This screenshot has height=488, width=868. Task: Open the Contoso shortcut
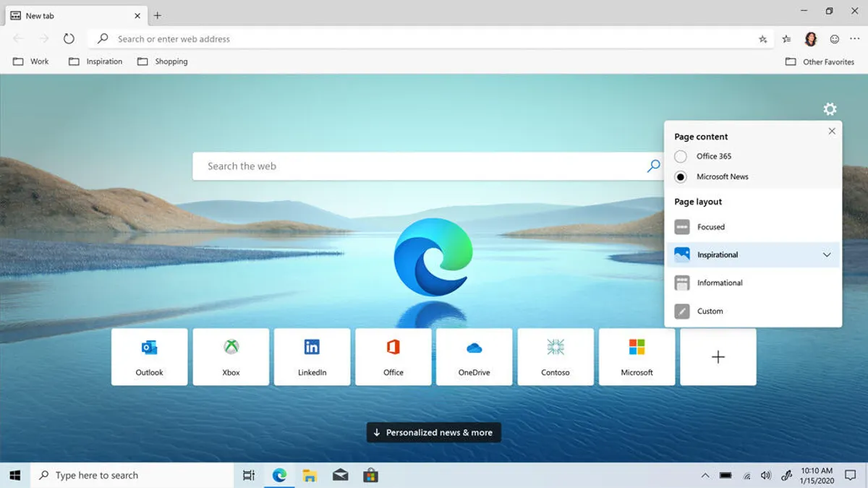pos(556,356)
